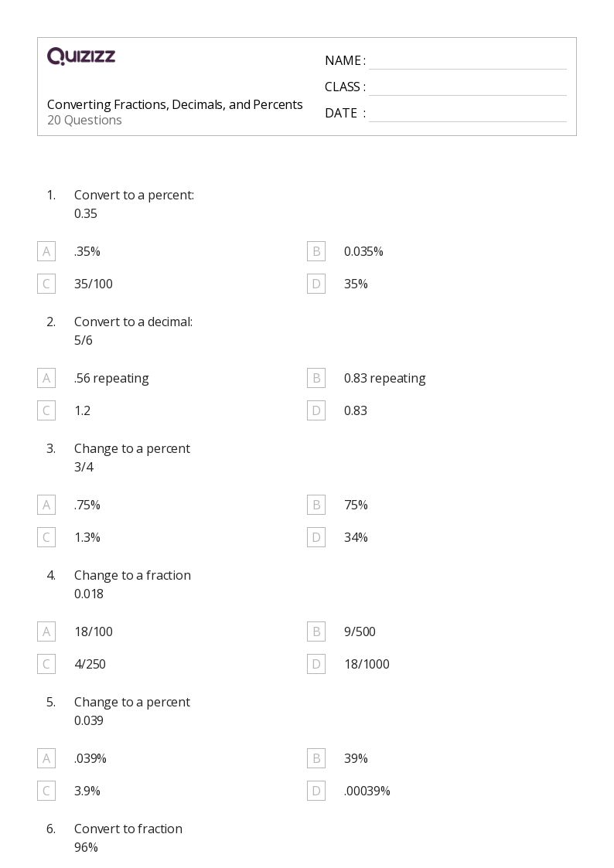This screenshot has width=614, height=868.
Task: Select box C beside 1.2
Action: pos(46,410)
